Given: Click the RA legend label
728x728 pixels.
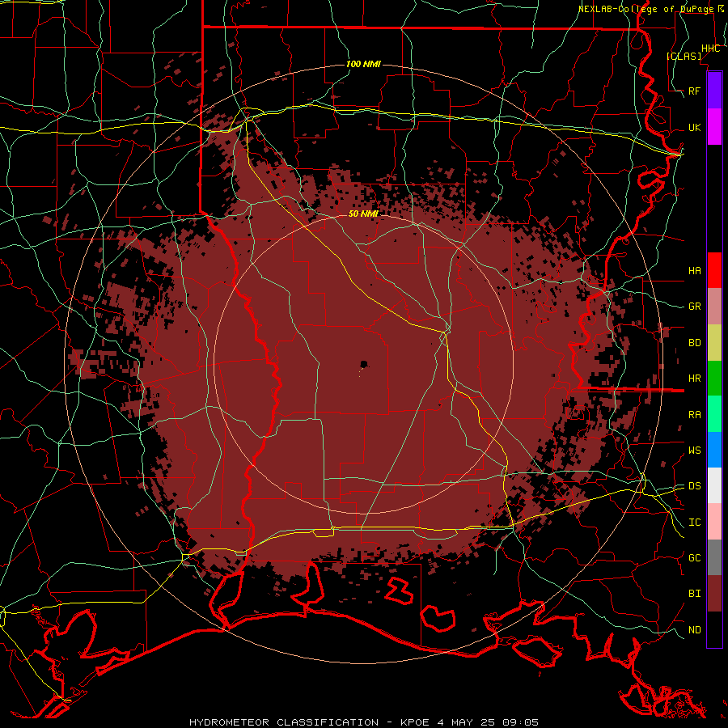Looking at the screenshot, I should click(694, 415).
